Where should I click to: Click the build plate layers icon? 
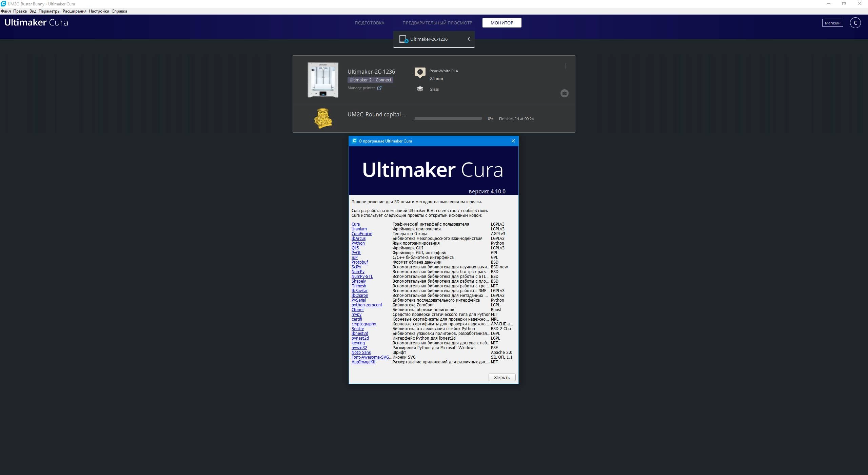click(x=420, y=89)
